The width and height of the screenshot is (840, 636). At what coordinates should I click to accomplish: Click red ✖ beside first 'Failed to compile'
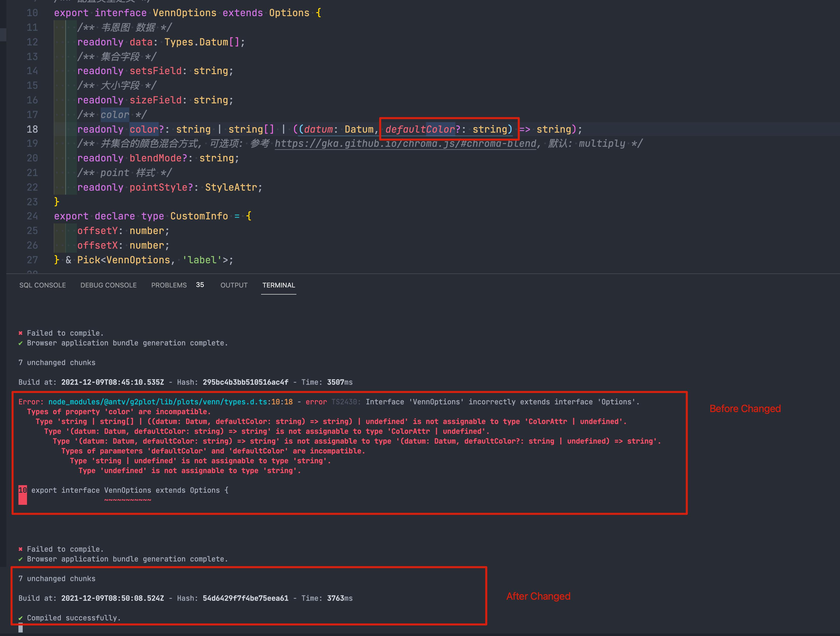pyautogui.click(x=20, y=333)
